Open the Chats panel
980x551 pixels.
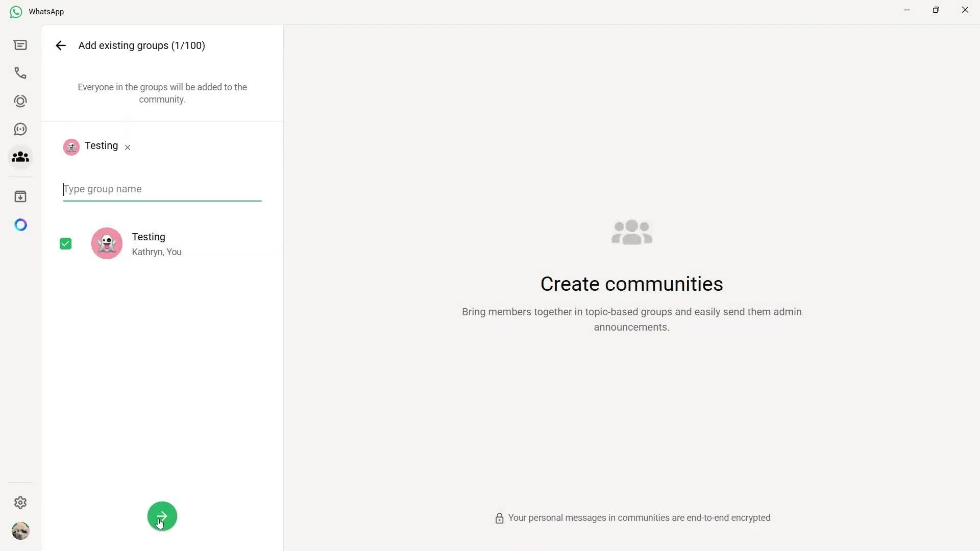click(20, 45)
